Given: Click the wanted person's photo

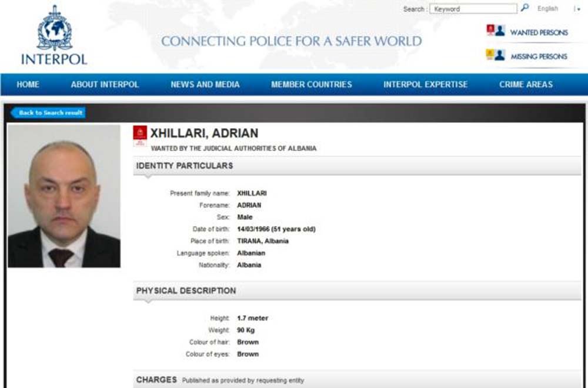Looking at the screenshot, I should pyautogui.click(x=64, y=196).
